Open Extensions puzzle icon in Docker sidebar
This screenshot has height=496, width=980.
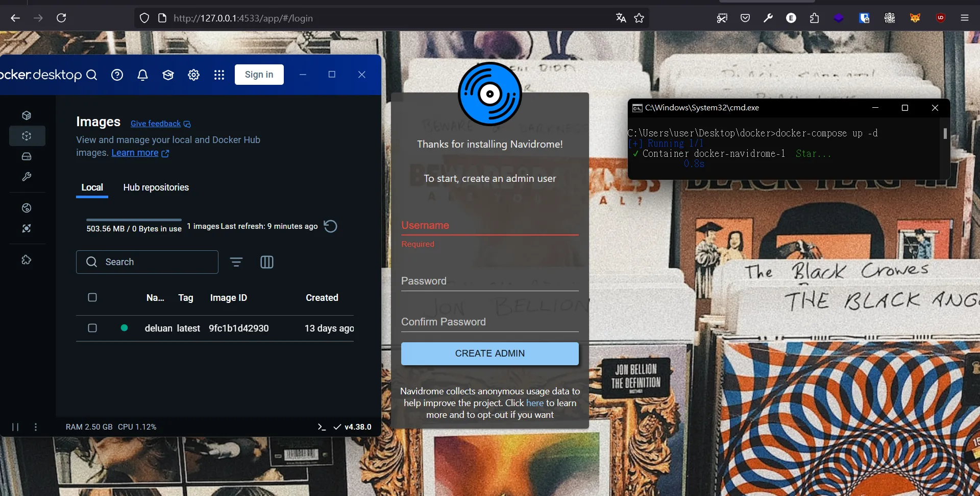27,260
